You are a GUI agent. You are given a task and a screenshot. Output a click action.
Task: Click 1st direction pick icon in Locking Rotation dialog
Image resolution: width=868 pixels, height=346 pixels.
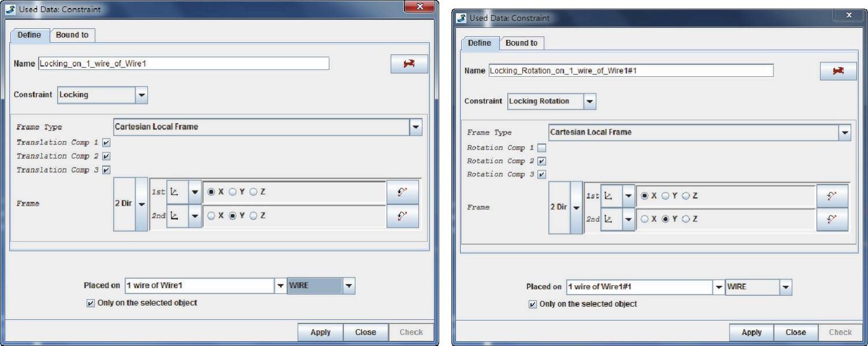832,196
